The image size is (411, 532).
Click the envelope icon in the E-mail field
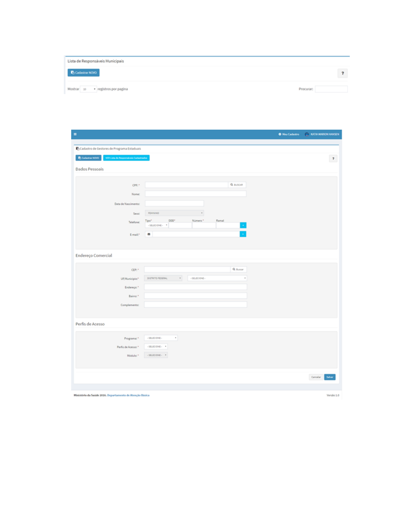click(x=149, y=234)
